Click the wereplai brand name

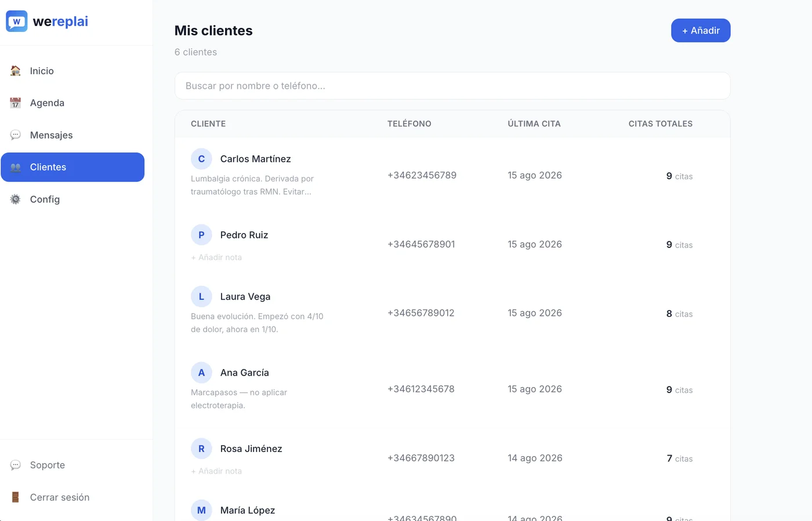[60, 21]
